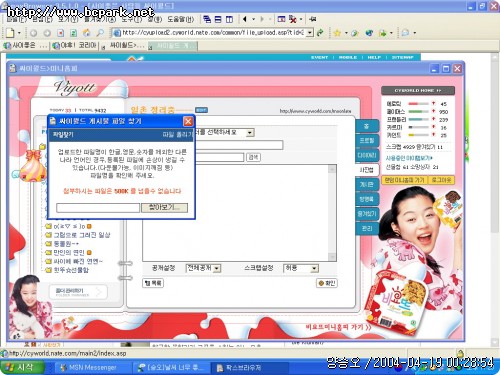
Task: Open the 비요뜨미니홈피 가기 link
Action: tap(339, 327)
